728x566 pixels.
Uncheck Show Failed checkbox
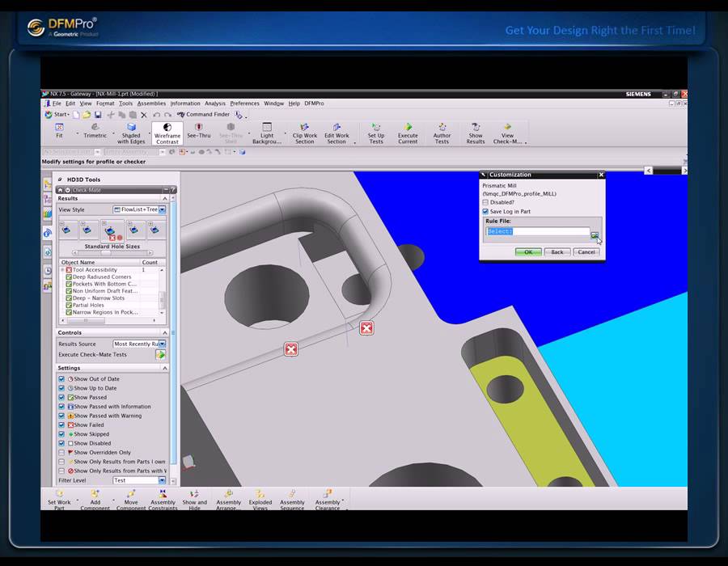pos(61,425)
